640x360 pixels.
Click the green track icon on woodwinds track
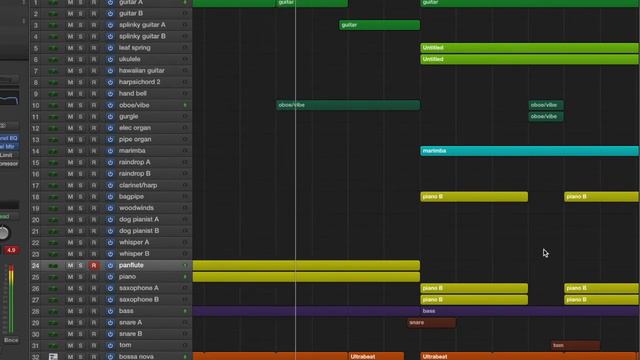click(53, 208)
